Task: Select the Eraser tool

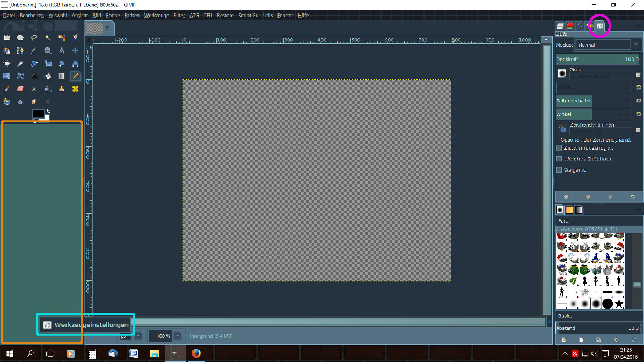Action: tap(20, 89)
